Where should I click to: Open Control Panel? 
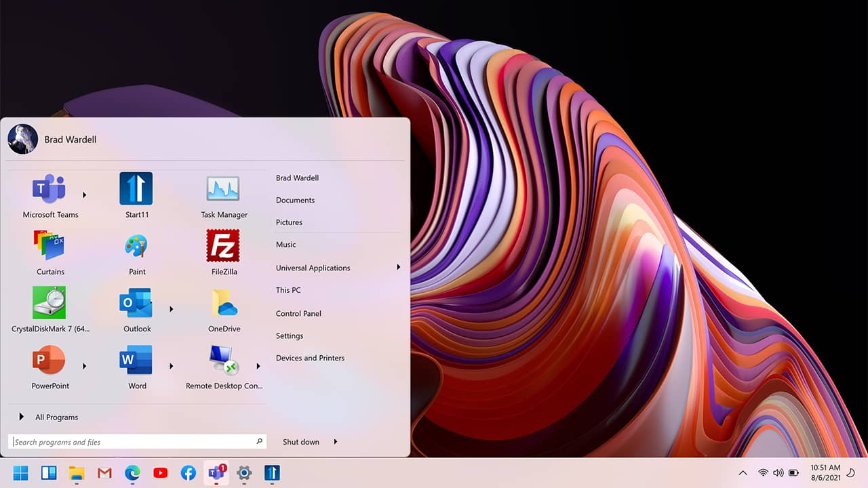point(298,314)
